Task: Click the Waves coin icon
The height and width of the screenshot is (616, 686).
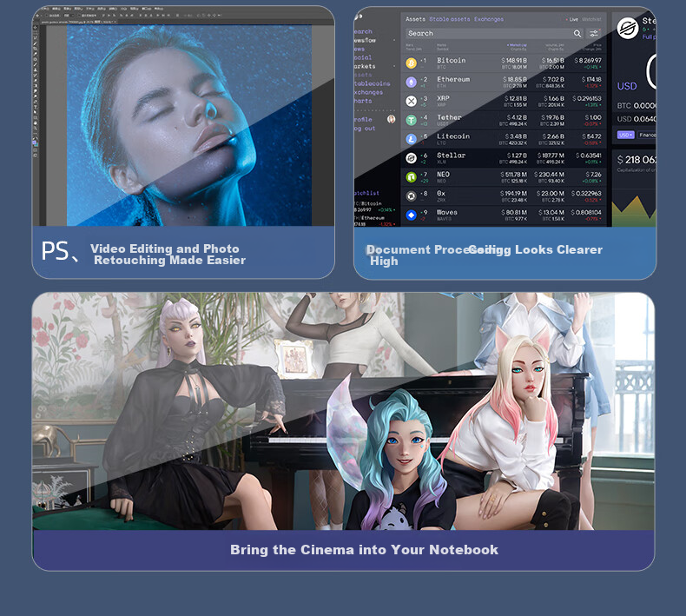Action: coord(412,215)
